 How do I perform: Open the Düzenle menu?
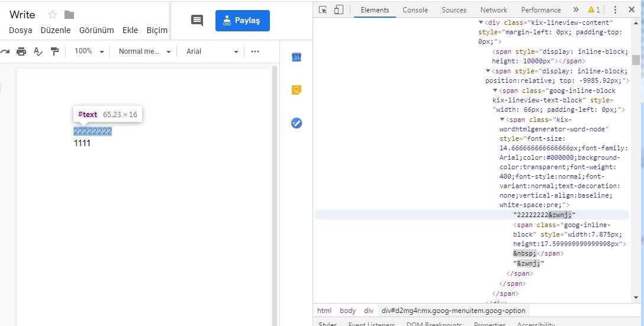[x=56, y=30]
